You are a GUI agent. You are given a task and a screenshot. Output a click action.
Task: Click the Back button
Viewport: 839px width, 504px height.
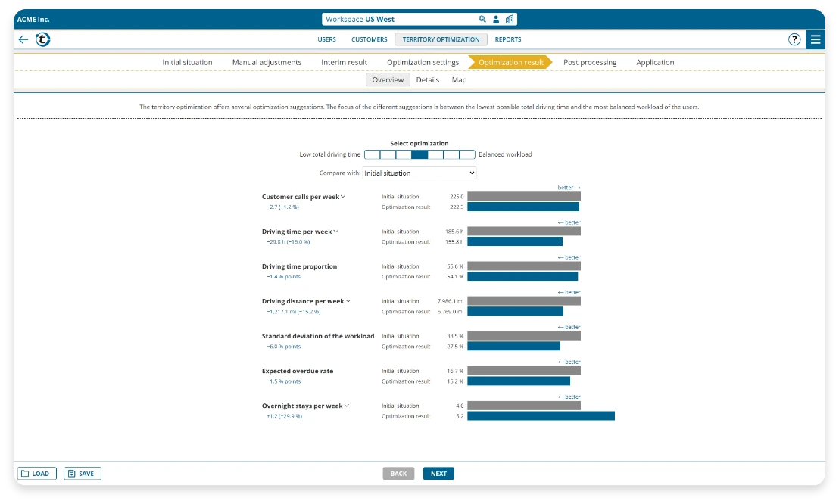click(398, 474)
